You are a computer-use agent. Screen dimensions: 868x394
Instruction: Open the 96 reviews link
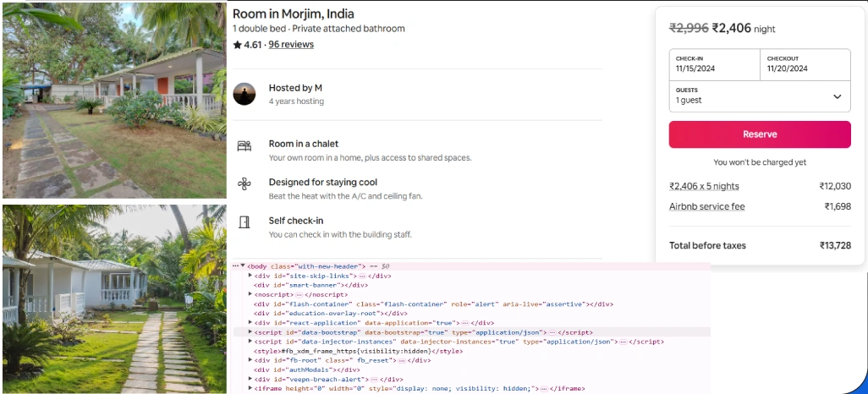coord(291,45)
